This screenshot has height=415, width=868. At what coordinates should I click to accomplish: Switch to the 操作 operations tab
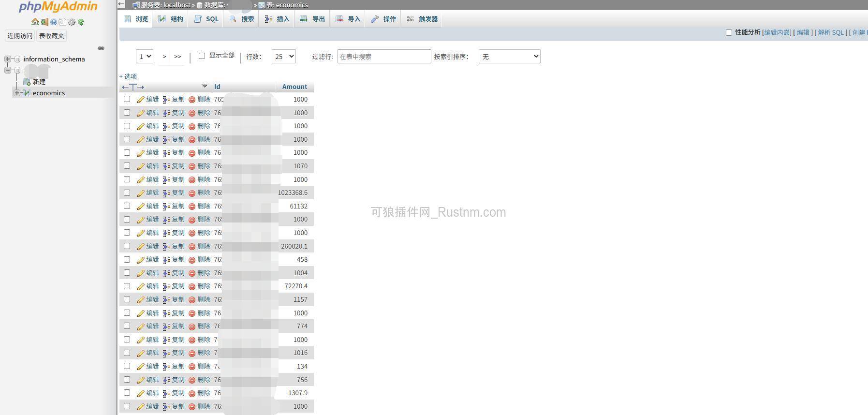(x=383, y=19)
